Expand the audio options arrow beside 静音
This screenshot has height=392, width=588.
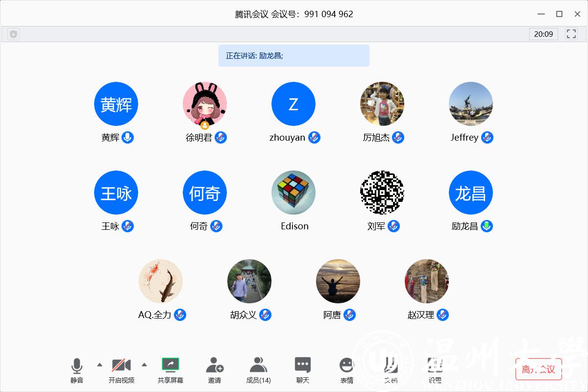(100, 365)
